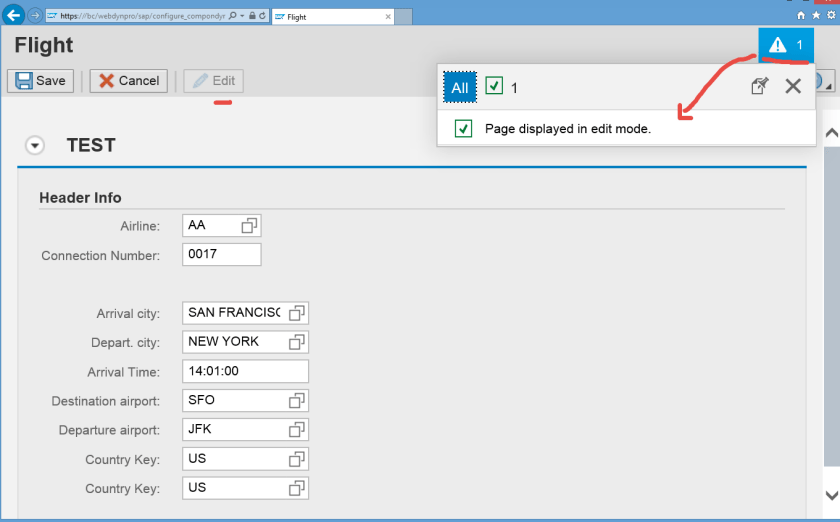Close the Flight browser tab
The height and width of the screenshot is (522, 840).
388,17
